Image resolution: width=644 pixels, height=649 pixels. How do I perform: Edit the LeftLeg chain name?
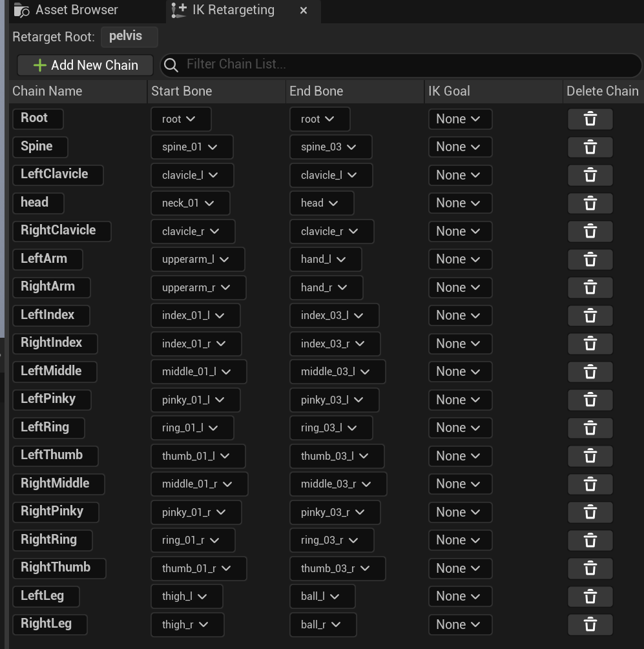46,597
